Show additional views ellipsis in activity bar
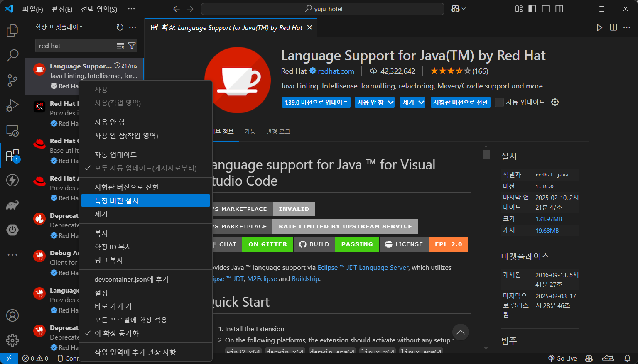Image resolution: width=638 pixels, height=364 pixels. (12, 254)
